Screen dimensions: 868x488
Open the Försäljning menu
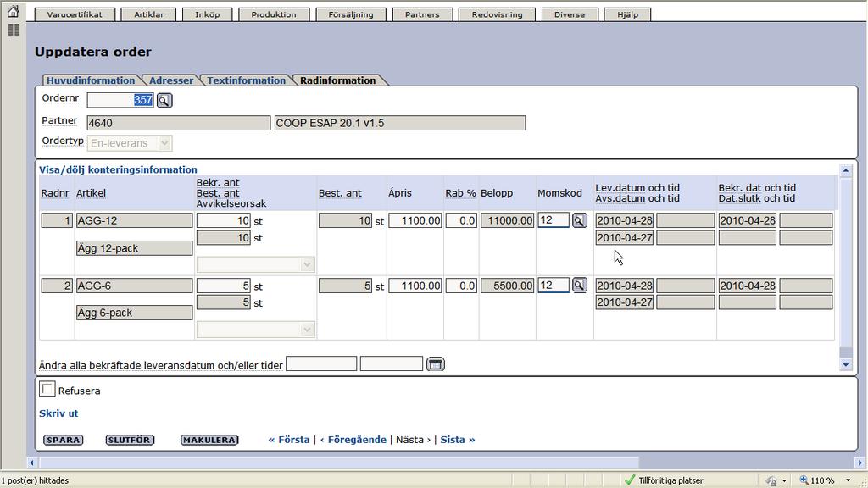350,14
